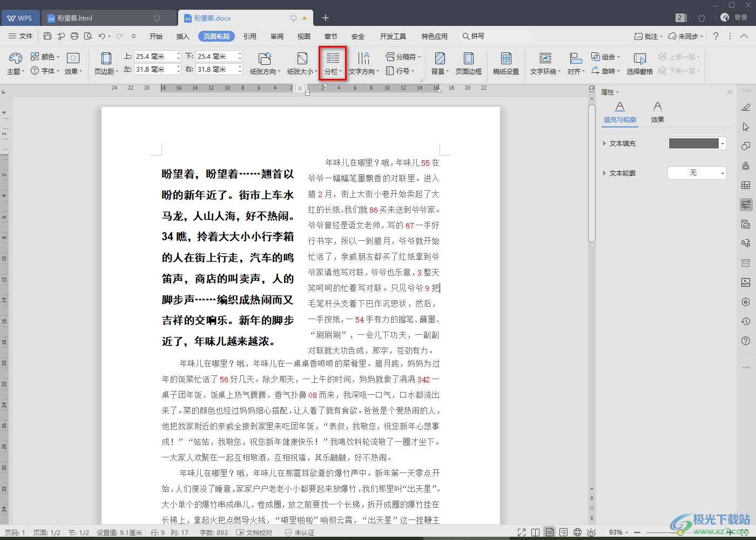
Task: Open the 颜色 theme colors dropdown
Action: 45,57
